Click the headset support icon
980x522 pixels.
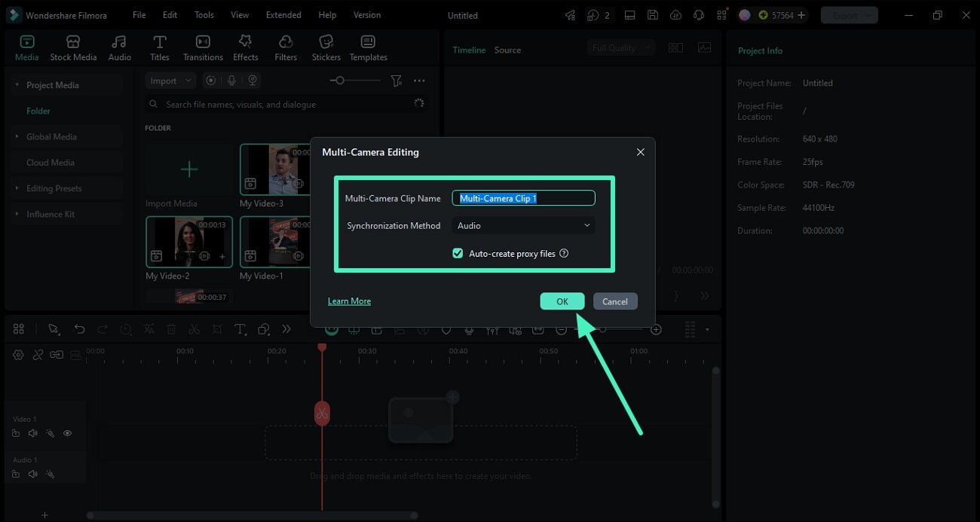pyautogui.click(x=699, y=15)
